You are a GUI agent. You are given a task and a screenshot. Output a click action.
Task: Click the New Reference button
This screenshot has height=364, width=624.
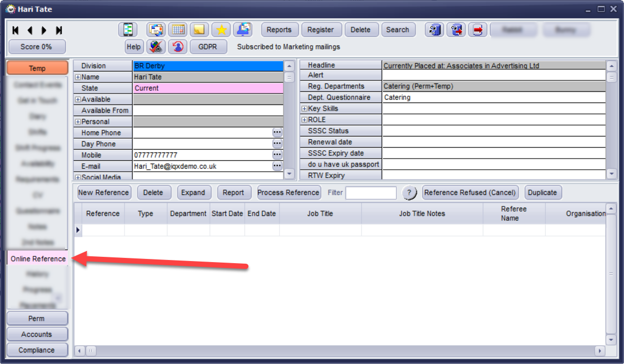104,193
